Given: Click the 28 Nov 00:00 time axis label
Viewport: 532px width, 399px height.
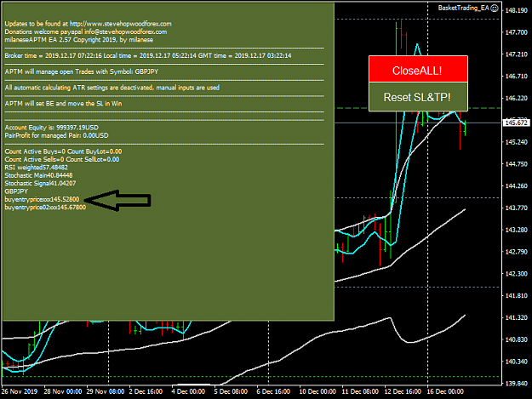Looking at the screenshot, I should pos(63,391).
